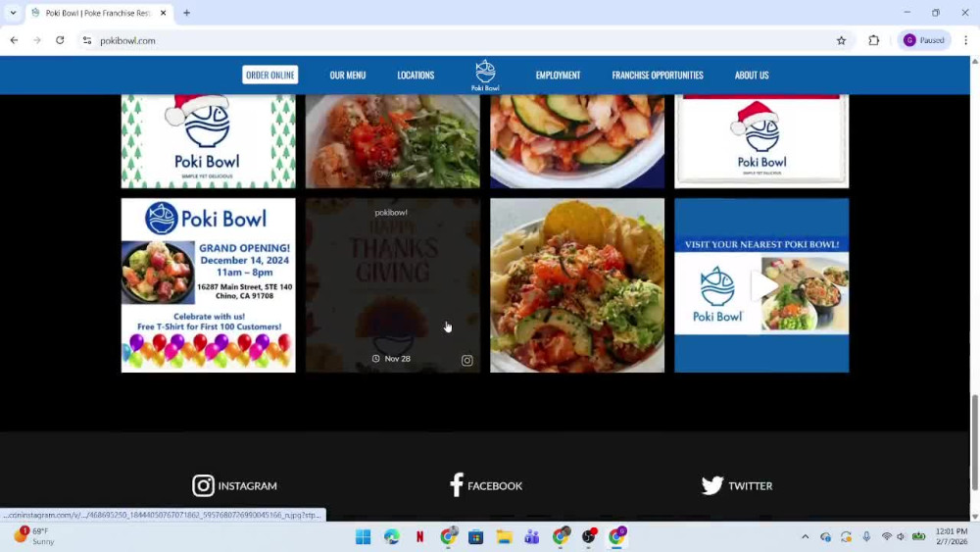This screenshot has width=980, height=552.
Task: Open the Chrome three-dot menu
Action: point(965,40)
